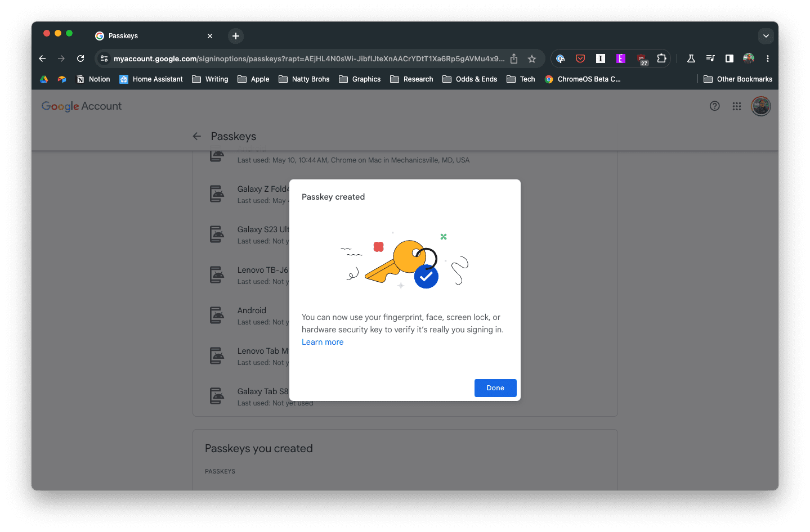Share this page via address bar icon
The height and width of the screenshot is (532, 810).
click(514, 58)
